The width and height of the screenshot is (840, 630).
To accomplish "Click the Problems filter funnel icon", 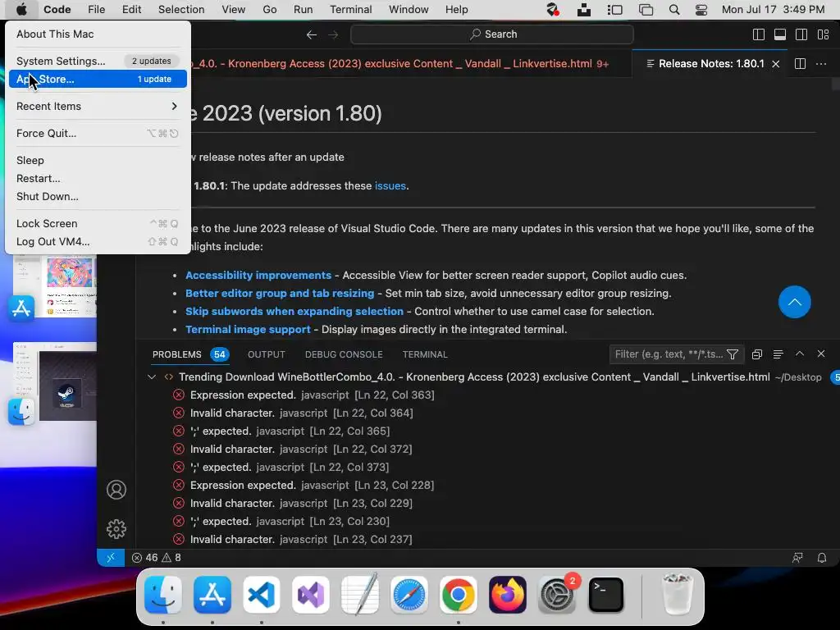I will pos(733,354).
